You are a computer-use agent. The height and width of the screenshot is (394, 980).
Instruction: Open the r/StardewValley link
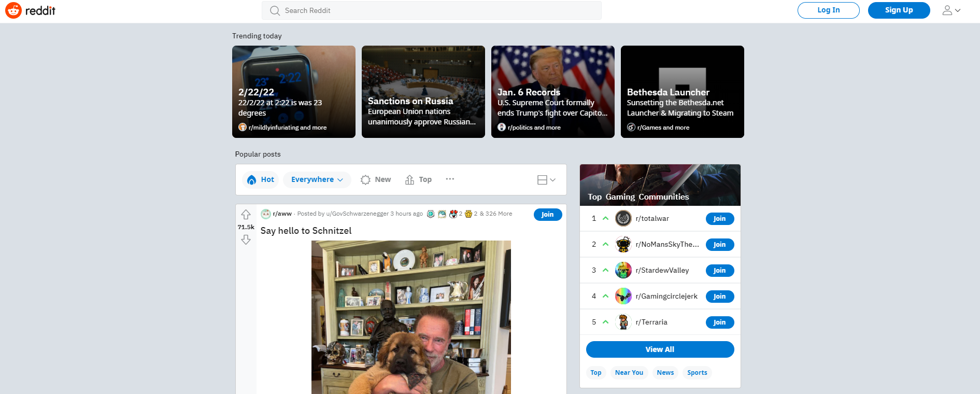click(x=662, y=271)
